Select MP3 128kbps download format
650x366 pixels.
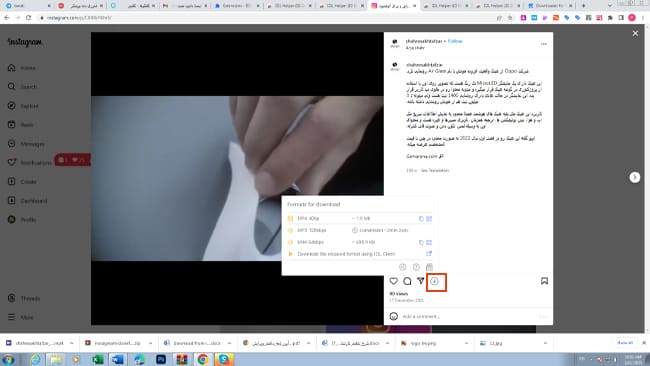(359, 230)
